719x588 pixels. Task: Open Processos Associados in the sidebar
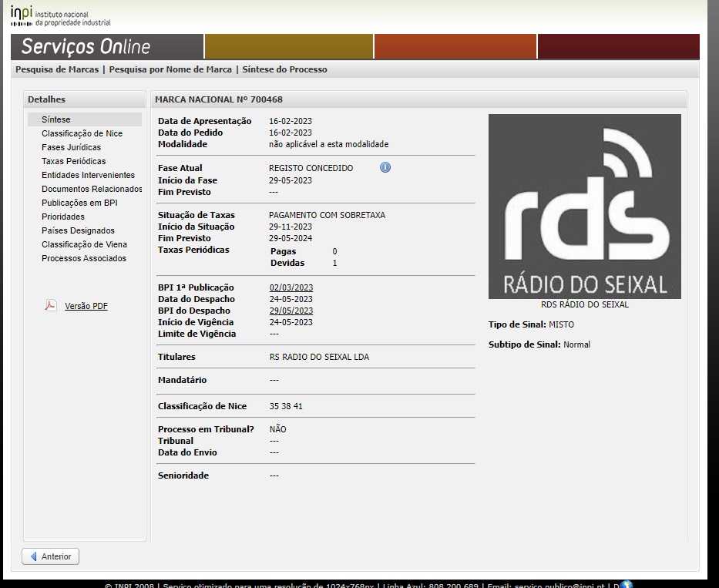[x=84, y=258]
